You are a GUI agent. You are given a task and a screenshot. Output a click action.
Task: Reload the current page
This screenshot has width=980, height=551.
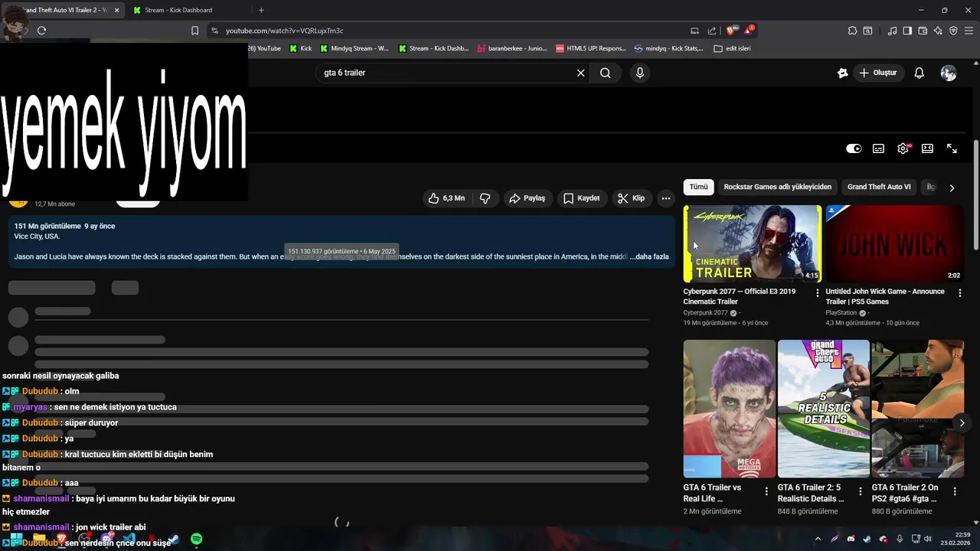pos(41,31)
